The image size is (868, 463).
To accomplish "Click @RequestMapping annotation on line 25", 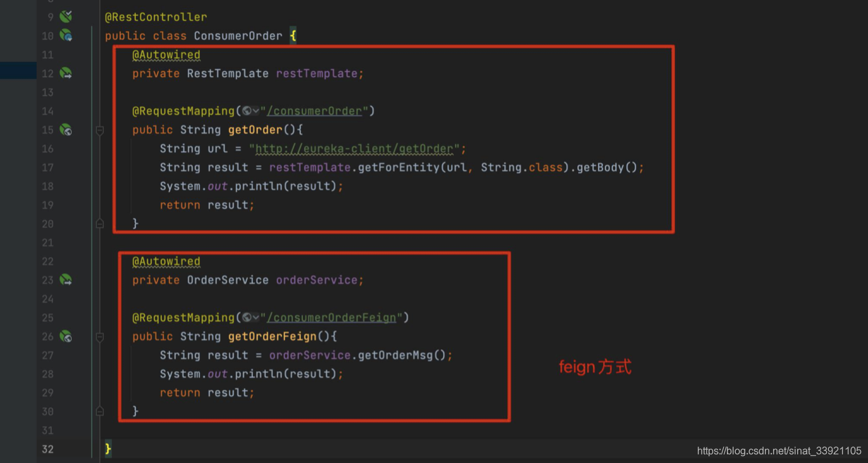I will click(x=183, y=318).
